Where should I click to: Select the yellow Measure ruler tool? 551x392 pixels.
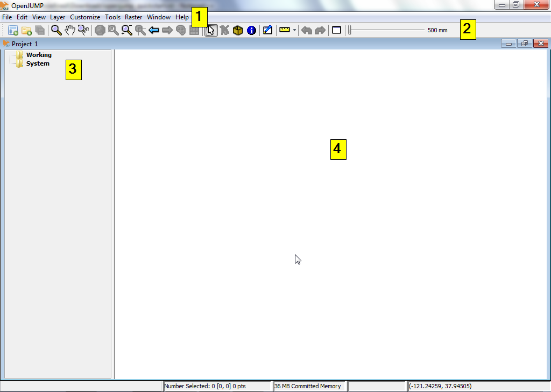pos(285,30)
